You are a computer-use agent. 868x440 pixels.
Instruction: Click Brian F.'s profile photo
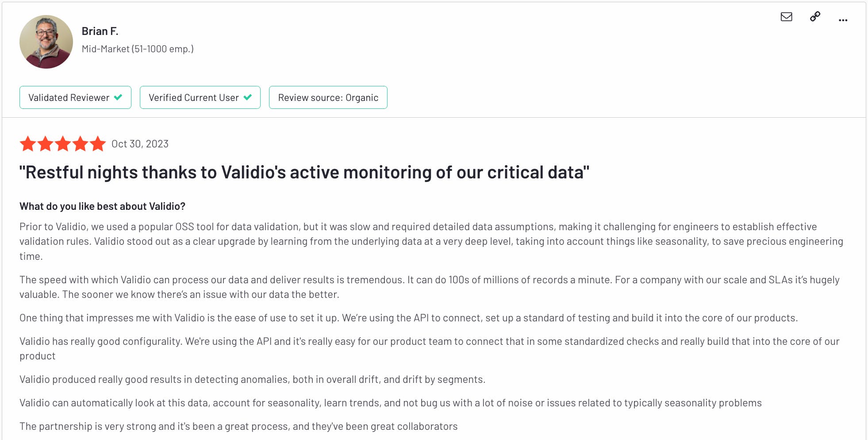pyautogui.click(x=46, y=42)
